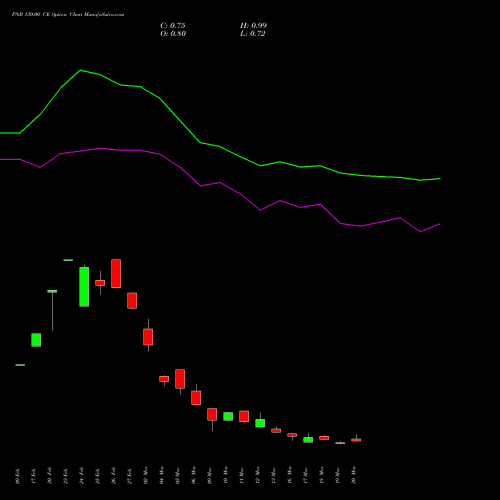This screenshot has width=500, height=500.
Task: Select the '10 Mar' date axis label
Action: click(x=226, y=475)
